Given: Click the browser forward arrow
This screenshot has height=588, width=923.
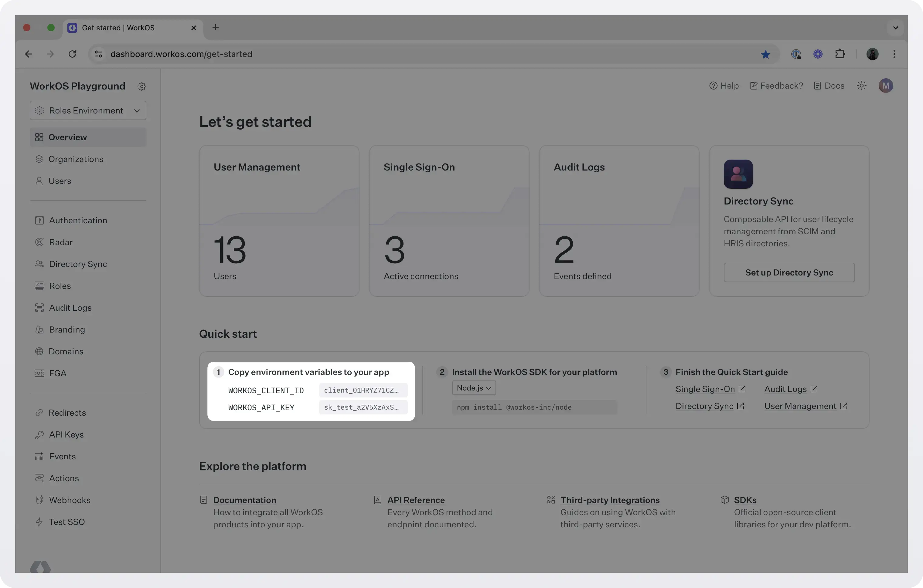Looking at the screenshot, I should pos(50,54).
